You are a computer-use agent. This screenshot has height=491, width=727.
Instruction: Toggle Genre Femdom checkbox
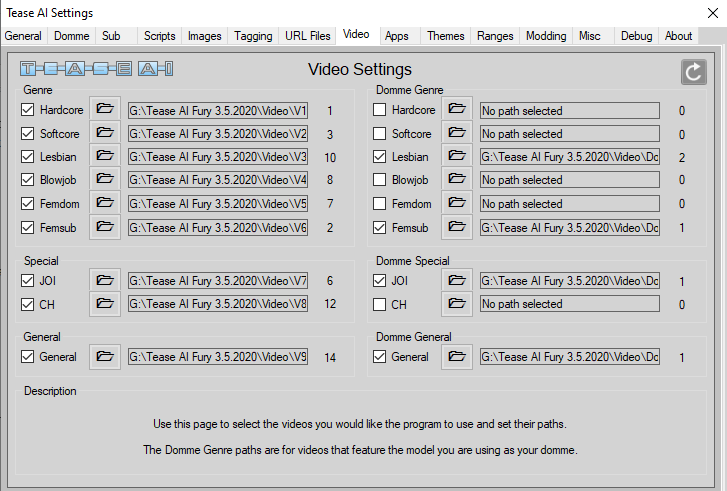tap(27, 204)
